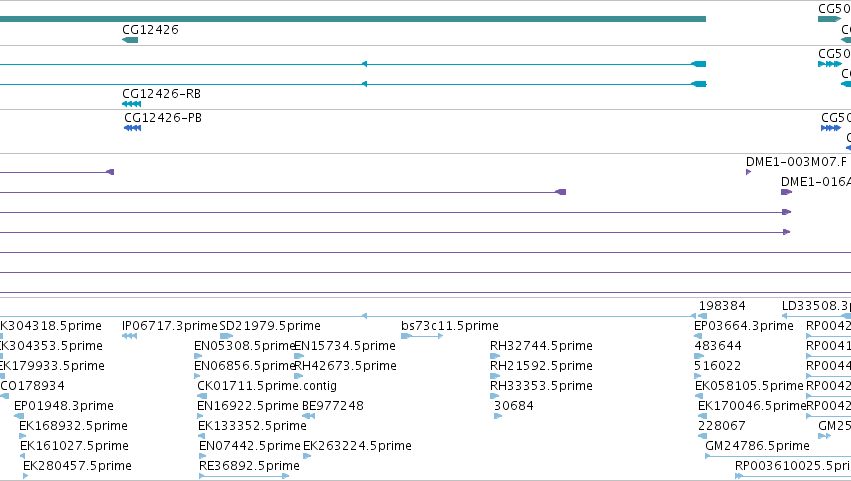
Task: Click the SD21979.5prime EST label
Action: point(270,326)
